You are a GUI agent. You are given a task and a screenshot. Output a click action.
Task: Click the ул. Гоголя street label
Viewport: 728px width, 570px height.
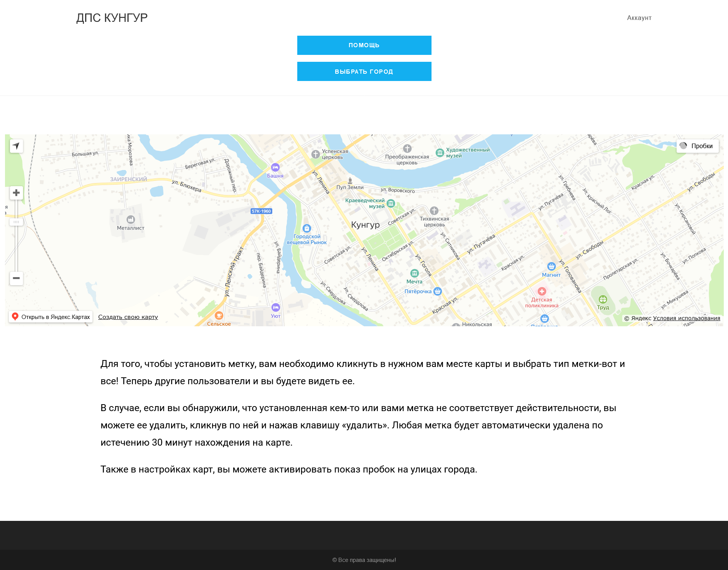423,265
